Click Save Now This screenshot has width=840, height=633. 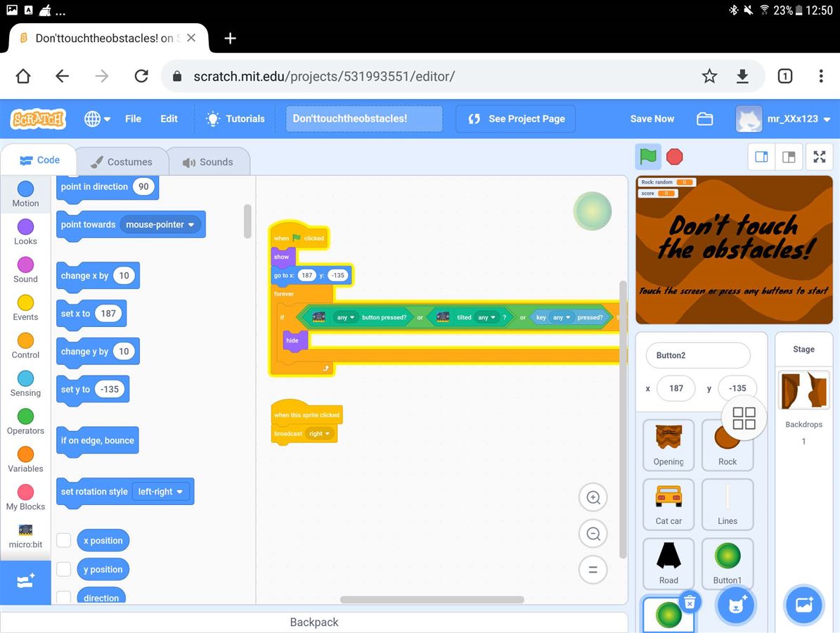(x=652, y=119)
